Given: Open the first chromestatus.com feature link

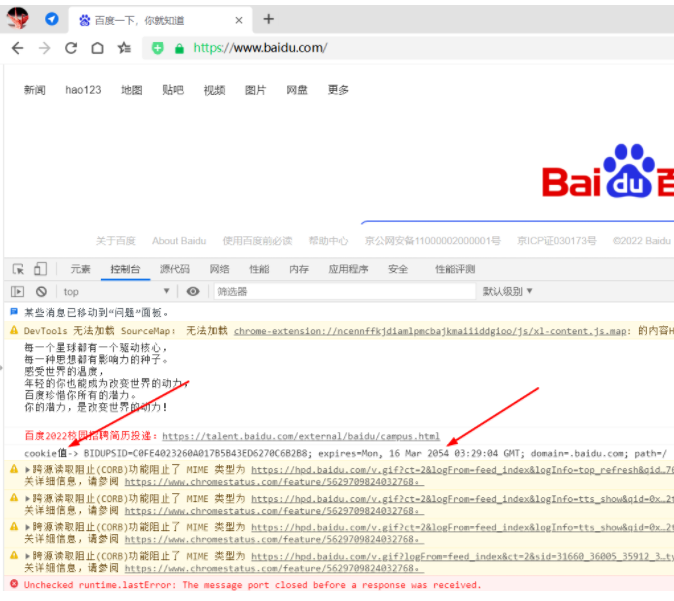Looking at the screenshot, I should 274,482.
